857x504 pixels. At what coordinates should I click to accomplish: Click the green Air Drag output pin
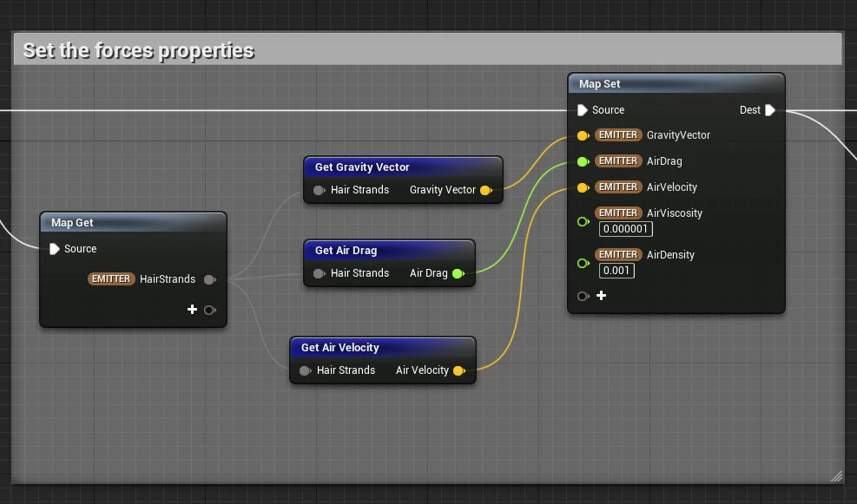(x=458, y=273)
